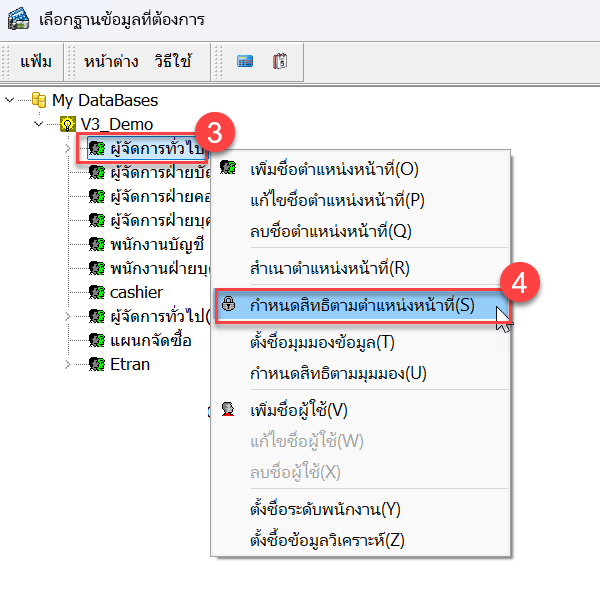The width and height of the screenshot is (600, 598).
Task: Open the แฟ้ม menu
Action: pos(36,62)
